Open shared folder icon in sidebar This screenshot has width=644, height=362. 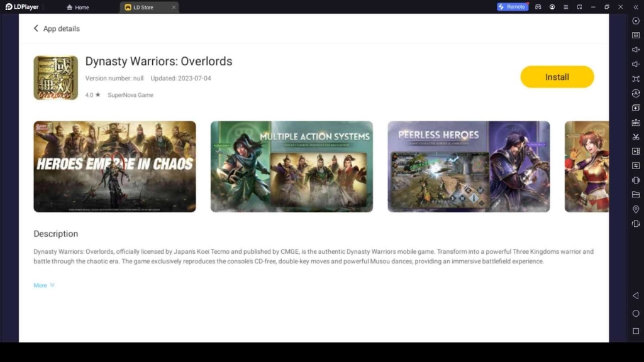636,195
